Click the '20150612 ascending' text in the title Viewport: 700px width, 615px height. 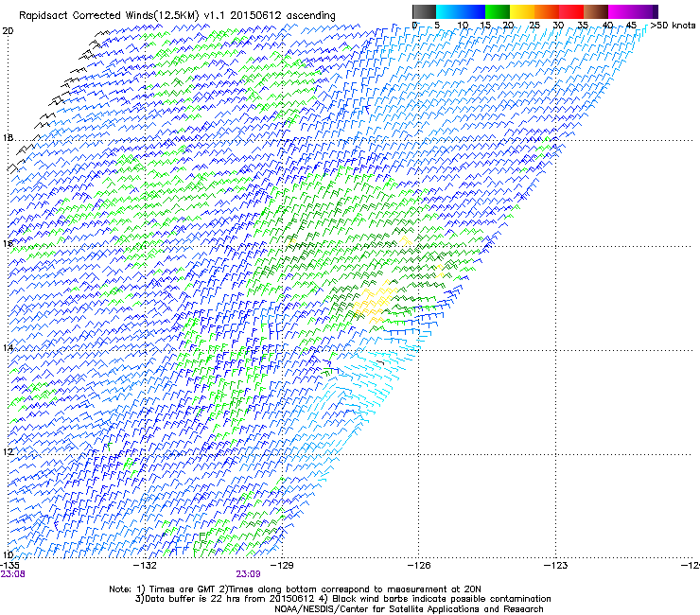point(282,16)
